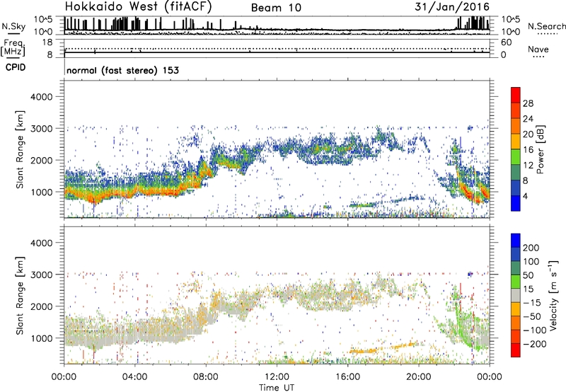Screen dimensions: 566x392
Task: Click the '4000' tick on velocity panel axis
Action: coord(42,243)
